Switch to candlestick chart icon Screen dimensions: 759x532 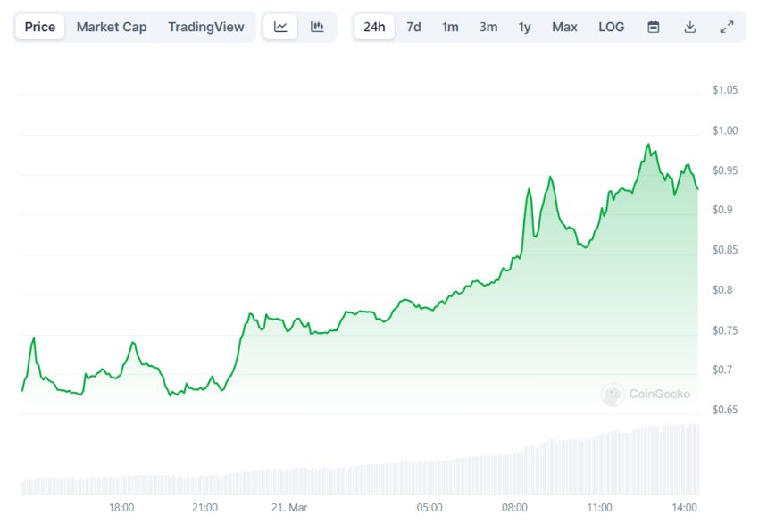(x=317, y=27)
